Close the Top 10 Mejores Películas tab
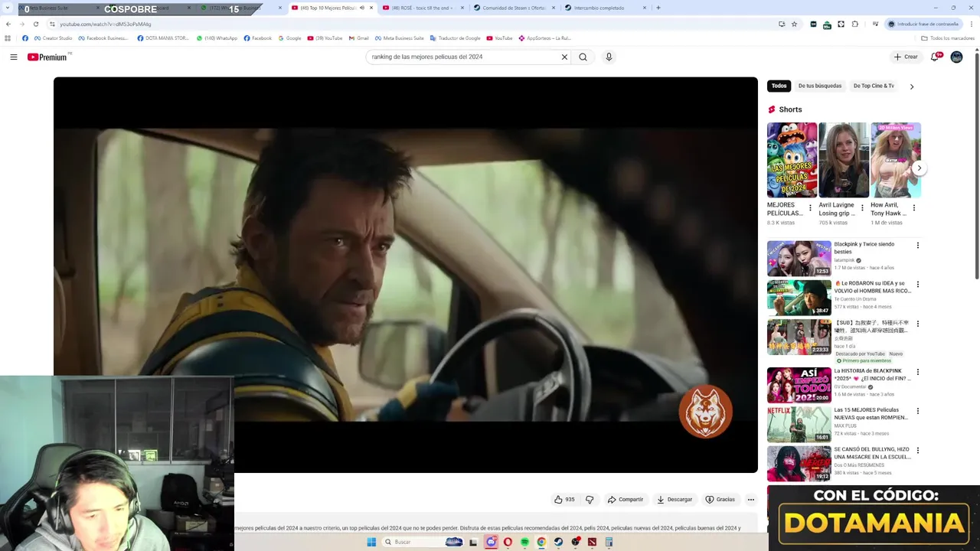 (x=371, y=8)
